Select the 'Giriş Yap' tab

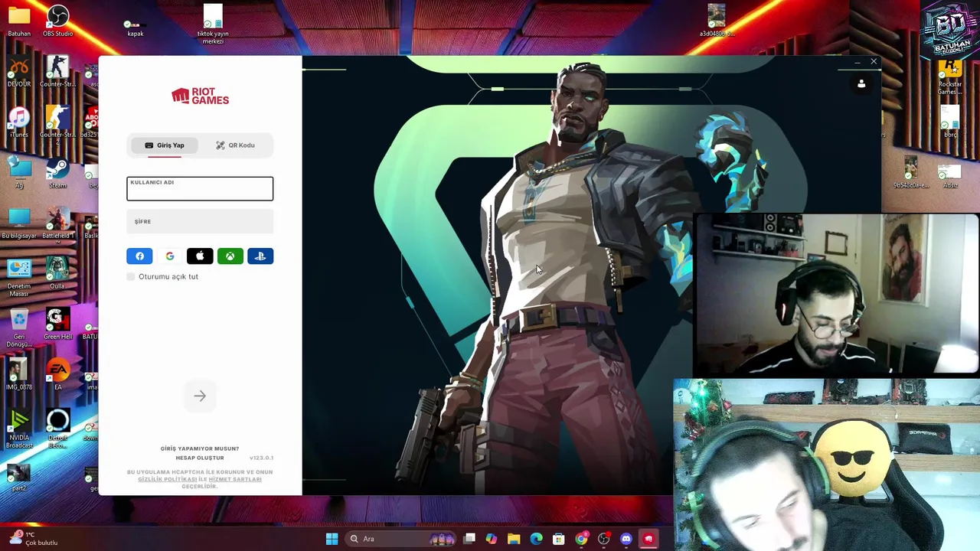pos(165,145)
